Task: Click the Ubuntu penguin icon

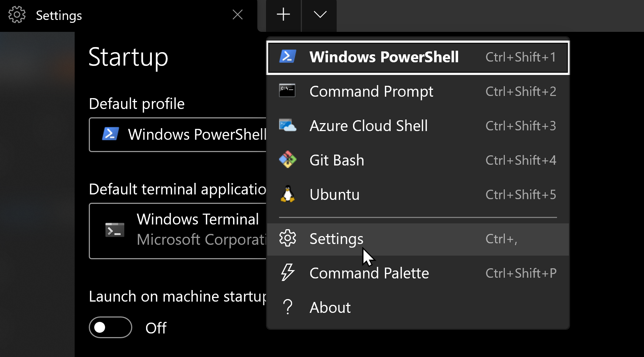Action: tap(287, 194)
